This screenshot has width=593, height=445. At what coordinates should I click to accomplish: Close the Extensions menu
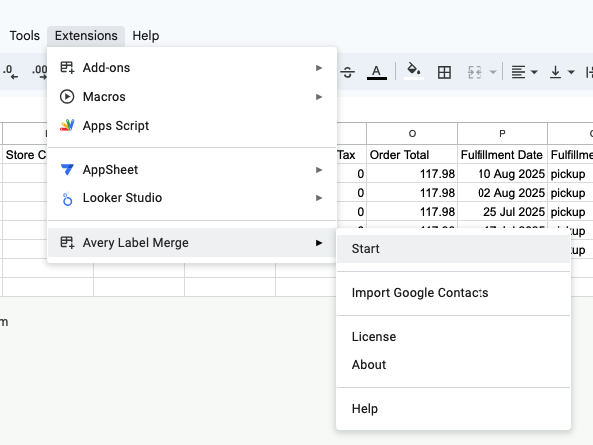click(86, 36)
